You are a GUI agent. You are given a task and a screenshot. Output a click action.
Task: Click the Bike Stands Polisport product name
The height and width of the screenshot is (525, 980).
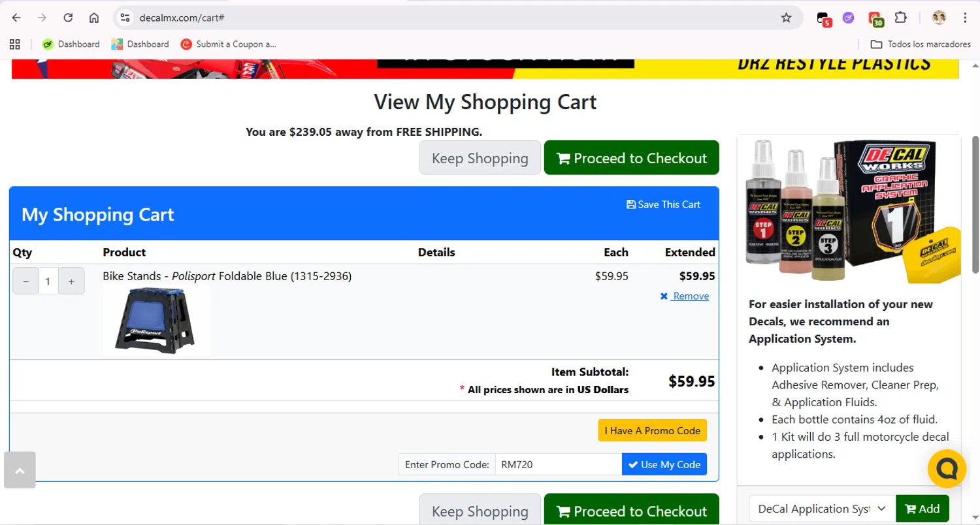click(227, 276)
